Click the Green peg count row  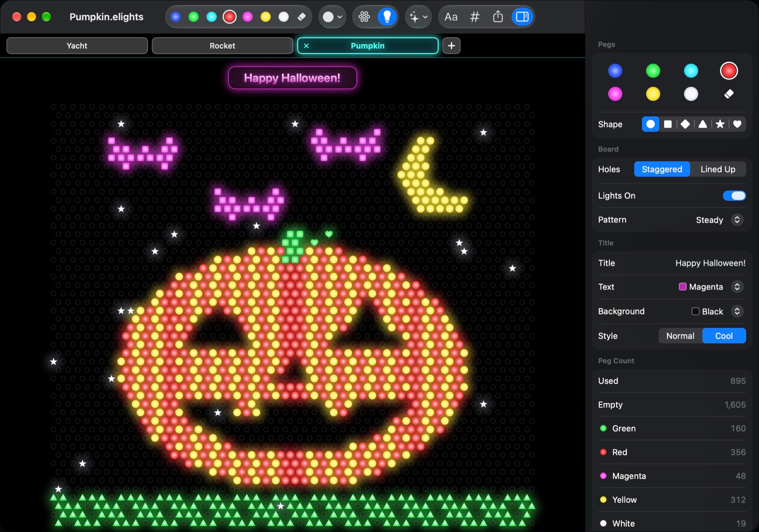point(672,428)
